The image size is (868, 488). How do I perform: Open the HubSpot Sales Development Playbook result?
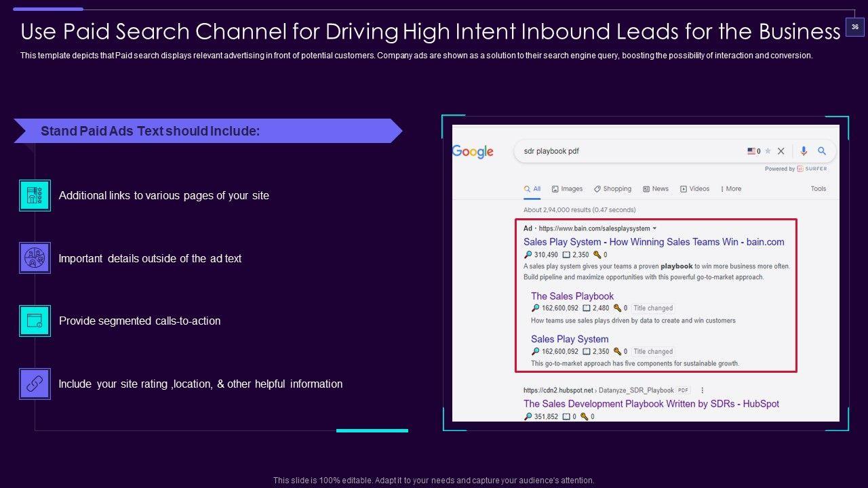pos(651,404)
